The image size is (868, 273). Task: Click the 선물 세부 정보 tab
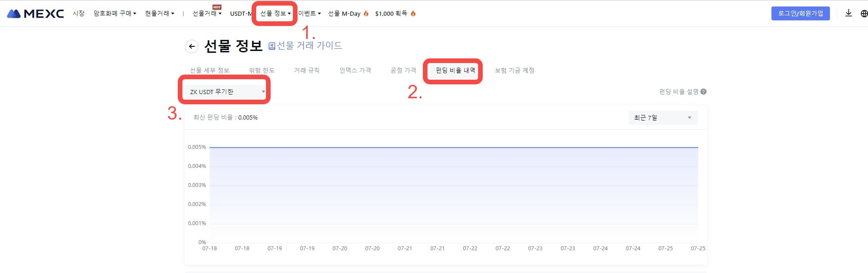209,70
